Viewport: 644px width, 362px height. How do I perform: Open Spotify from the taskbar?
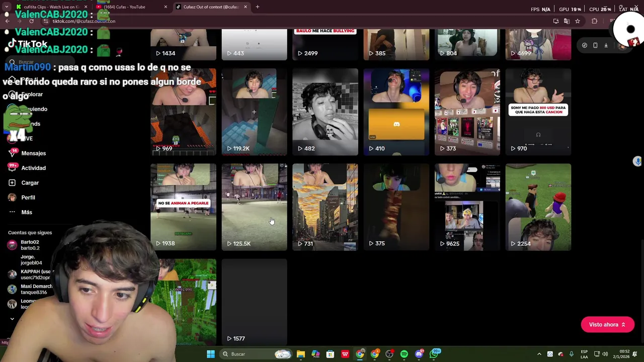(404, 354)
